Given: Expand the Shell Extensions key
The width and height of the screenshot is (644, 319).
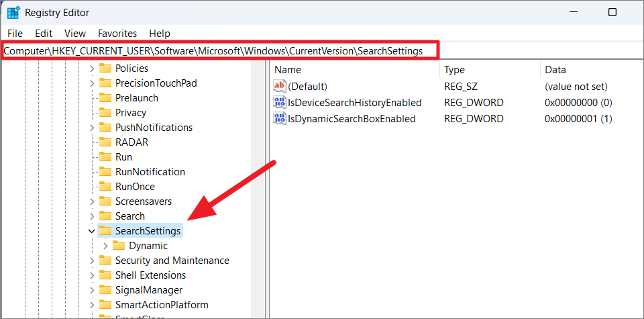Looking at the screenshot, I should click(x=92, y=276).
